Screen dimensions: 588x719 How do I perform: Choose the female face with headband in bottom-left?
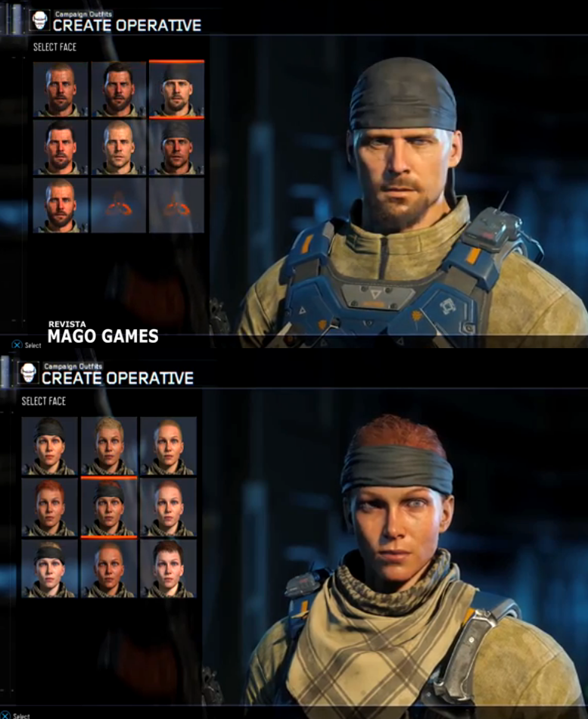point(49,568)
